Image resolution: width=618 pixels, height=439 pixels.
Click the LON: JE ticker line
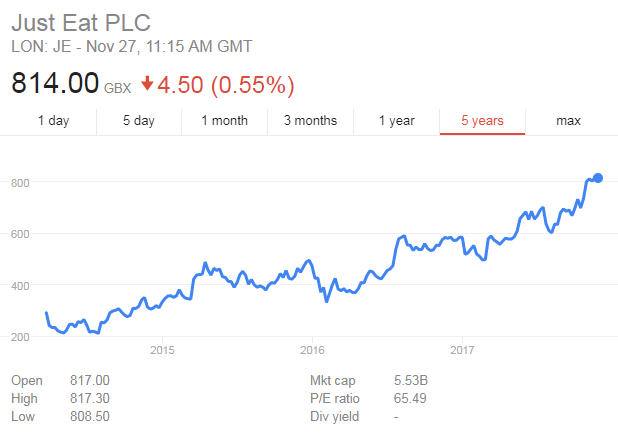[131, 46]
